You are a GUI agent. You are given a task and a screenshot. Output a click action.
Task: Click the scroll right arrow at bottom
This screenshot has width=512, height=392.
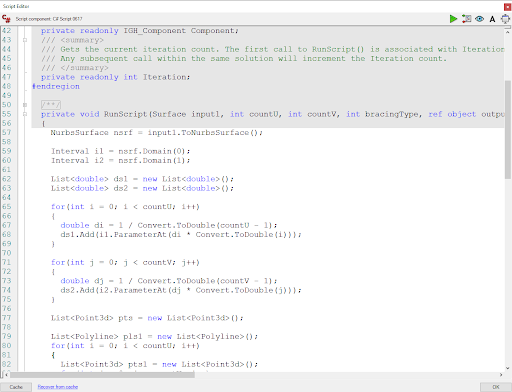coord(501,375)
